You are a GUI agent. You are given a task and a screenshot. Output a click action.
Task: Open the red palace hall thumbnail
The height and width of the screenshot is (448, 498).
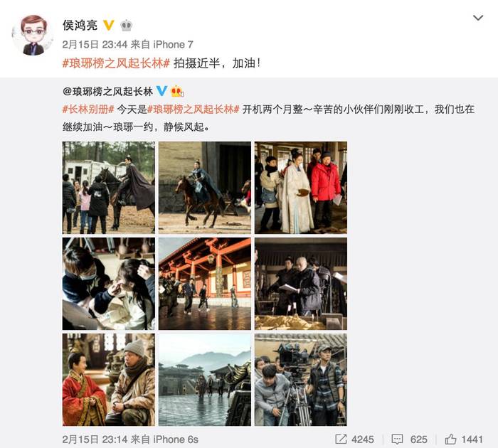pyautogui.click(x=205, y=284)
